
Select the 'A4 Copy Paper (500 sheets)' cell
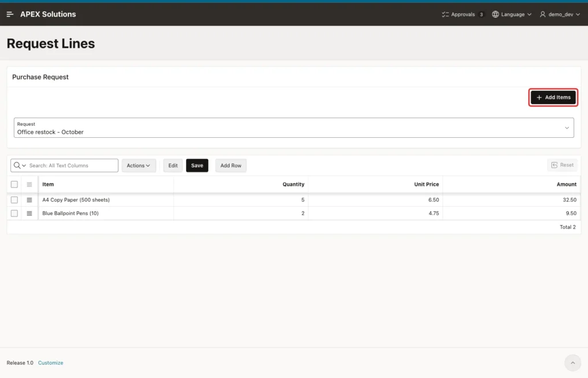click(x=106, y=200)
